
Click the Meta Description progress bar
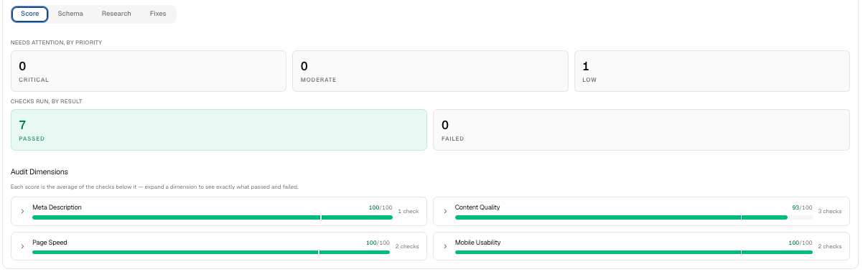click(x=213, y=217)
